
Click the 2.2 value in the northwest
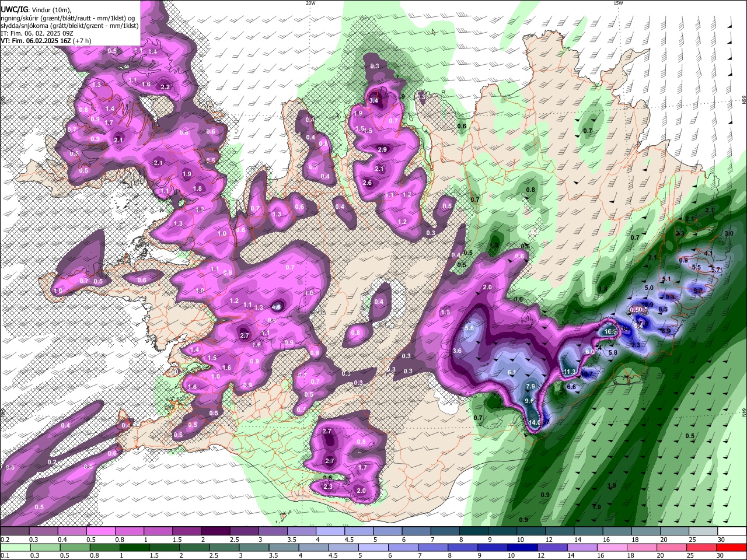point(165,87)
